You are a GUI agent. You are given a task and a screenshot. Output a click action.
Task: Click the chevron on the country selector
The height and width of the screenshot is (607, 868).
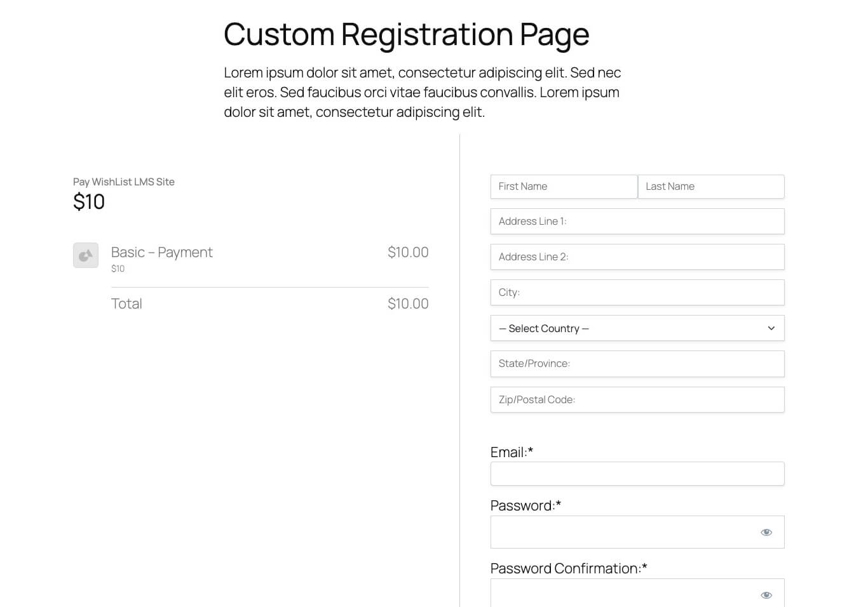click(771, 328)
